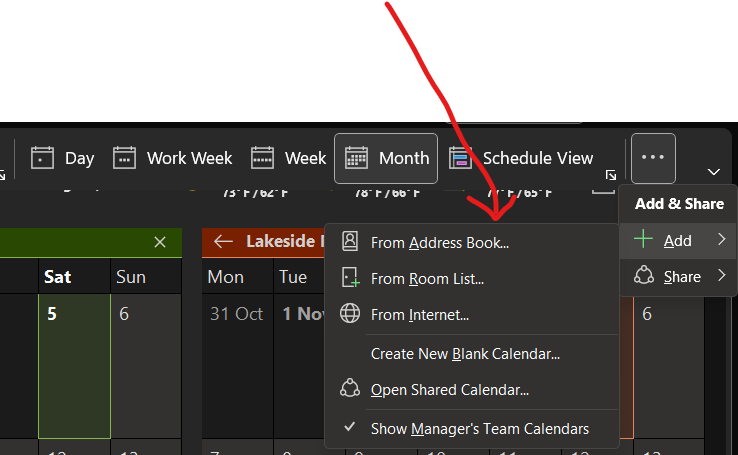Select the 31 Oct day cell
Screen dimensions: 738x455
(x=238, y=366)
